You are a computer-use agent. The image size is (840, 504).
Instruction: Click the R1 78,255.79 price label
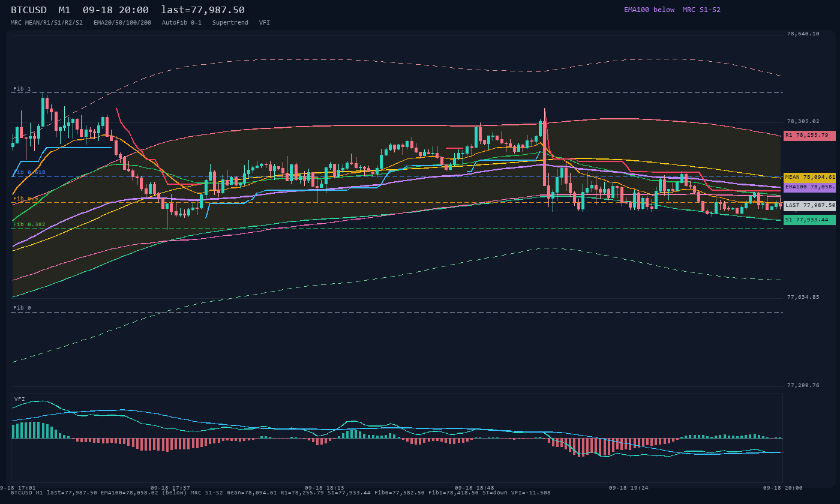(x=809, y=136)
